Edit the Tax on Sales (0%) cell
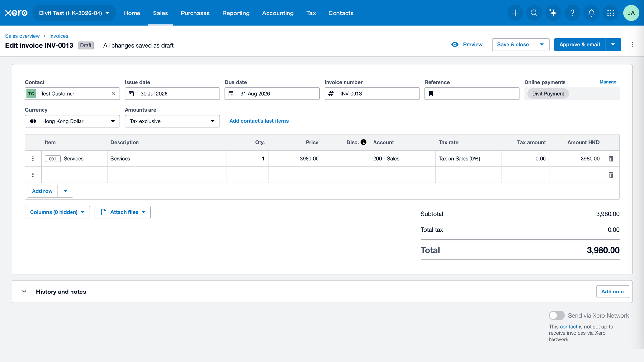644x362 pixels. point(468,159)
